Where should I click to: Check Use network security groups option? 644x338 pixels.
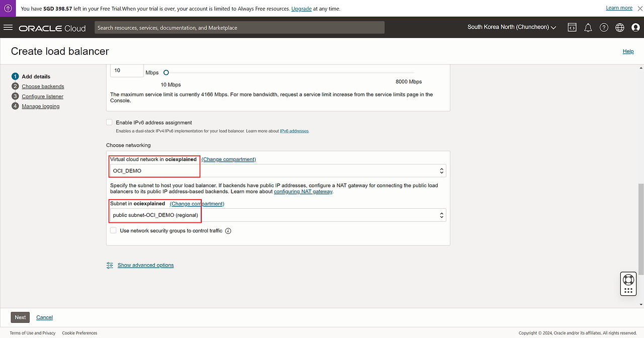(x=113, y=230)
